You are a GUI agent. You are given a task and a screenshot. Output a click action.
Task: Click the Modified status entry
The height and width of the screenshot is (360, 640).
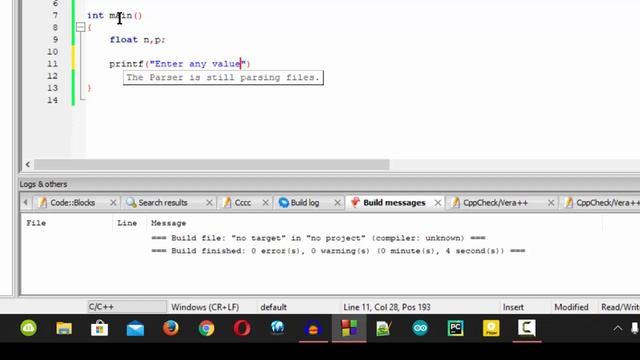[571, 307]
